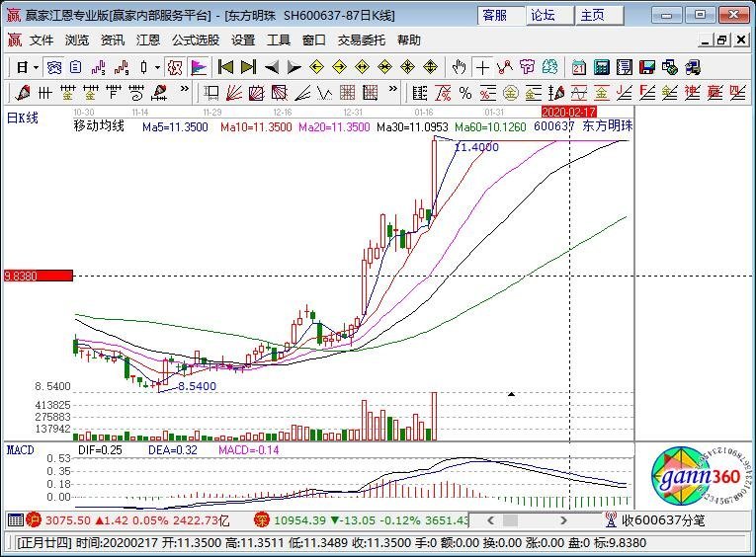Click yellow diamond horizontal-compress icon
The width and height of the screenshot is (756, 557).
point(384,67)
